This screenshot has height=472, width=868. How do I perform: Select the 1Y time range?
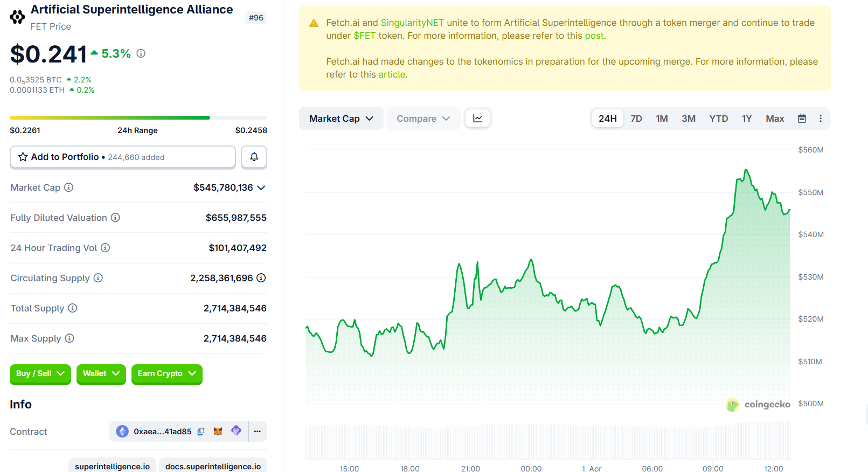coord(746,119)
